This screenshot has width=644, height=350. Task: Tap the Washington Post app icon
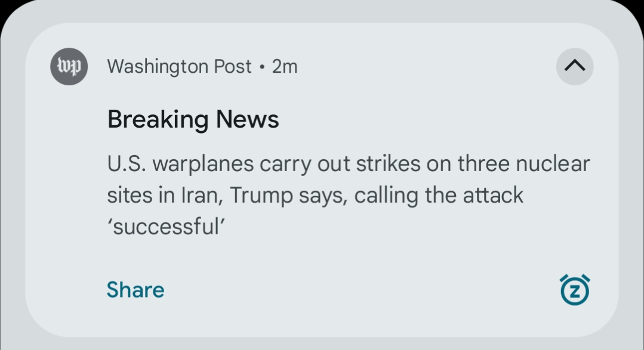point(69,66)
